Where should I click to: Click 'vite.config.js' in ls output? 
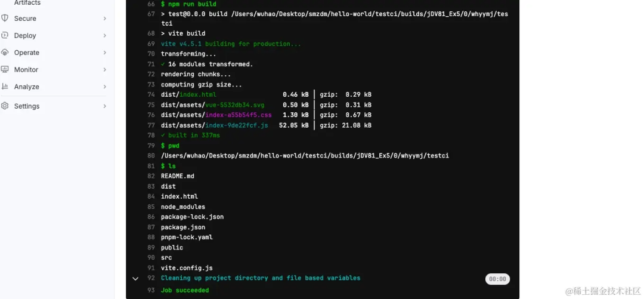(187, 268)
